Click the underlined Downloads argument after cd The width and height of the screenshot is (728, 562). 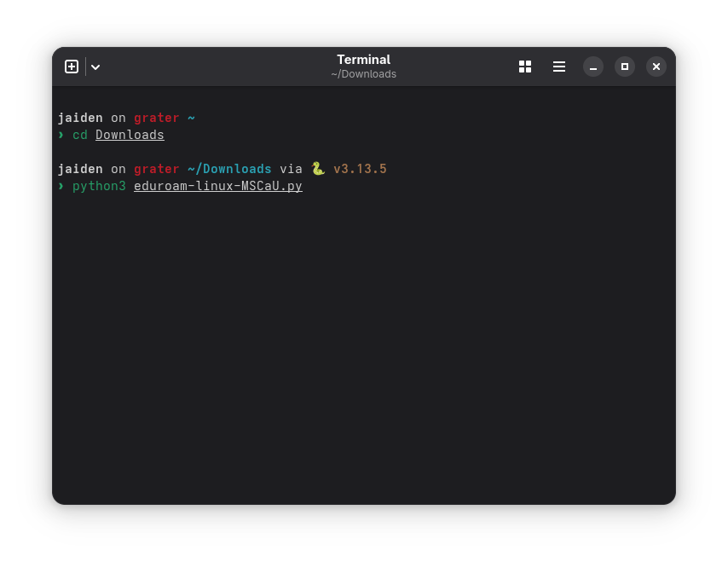point(130,135)
